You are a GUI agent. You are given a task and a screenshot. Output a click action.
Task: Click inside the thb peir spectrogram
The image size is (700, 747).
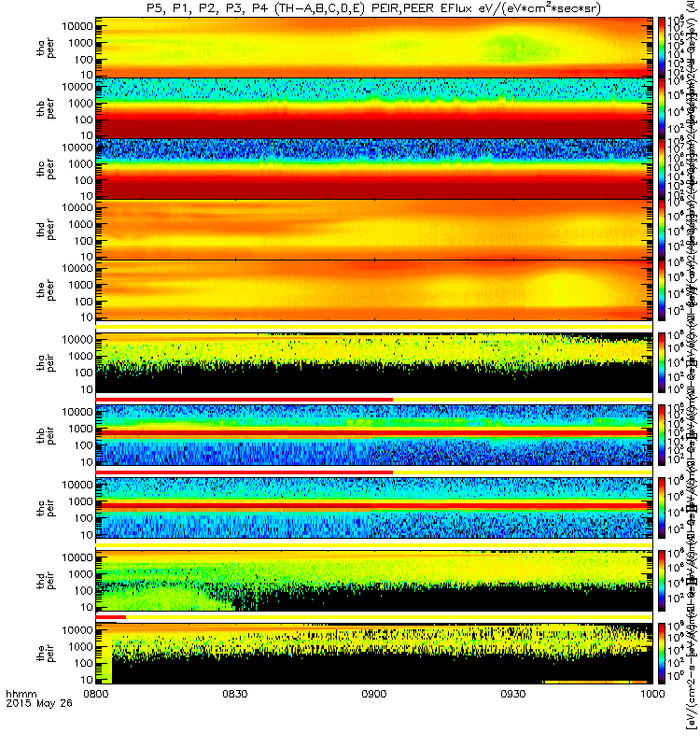coord(374,435)
